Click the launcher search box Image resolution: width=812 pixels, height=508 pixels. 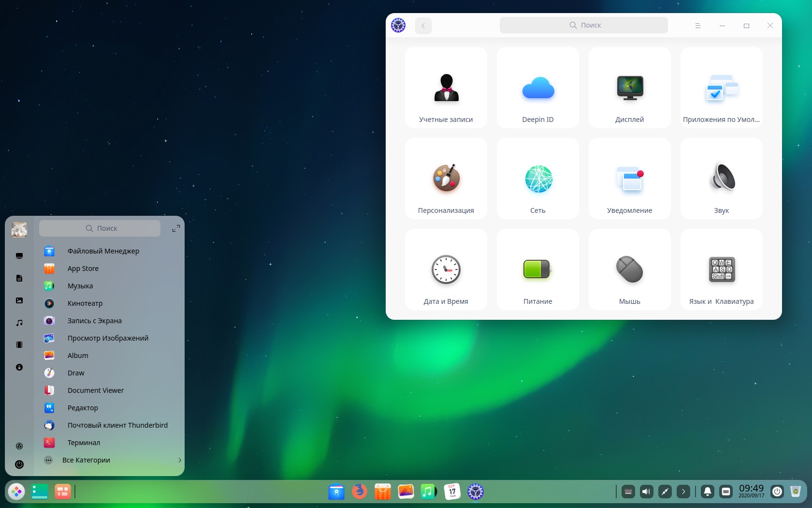[x=100, y=228]
